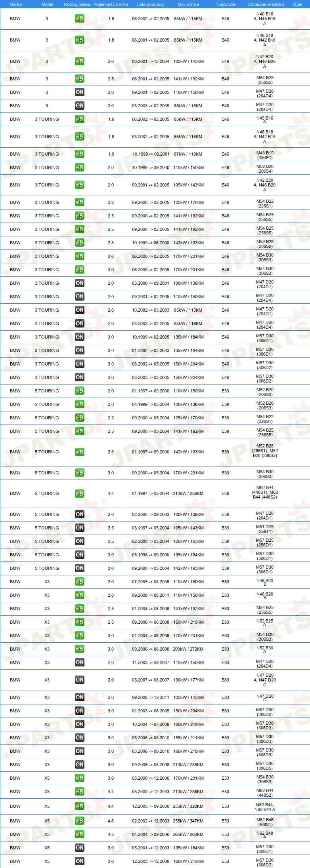The width and height of the screenshot is (310, 868).
Task: Click the PB icon in the 3 TOURING 2.8 row
Action: (x=79, y=243)
